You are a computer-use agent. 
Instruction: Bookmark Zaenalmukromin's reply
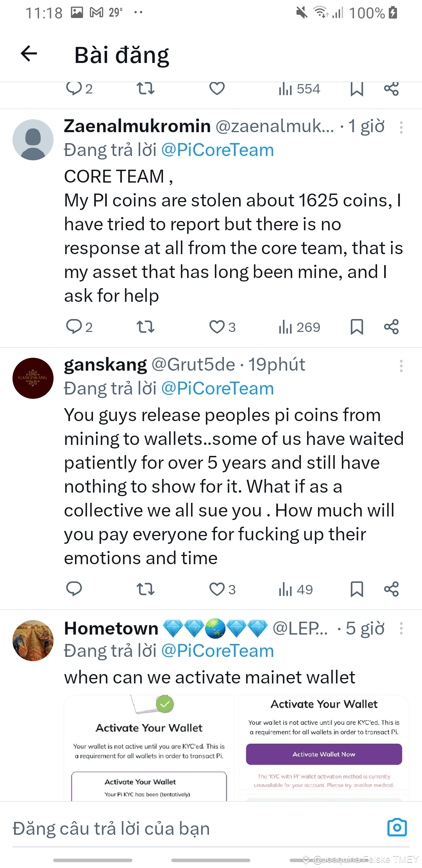coord(356,327)
